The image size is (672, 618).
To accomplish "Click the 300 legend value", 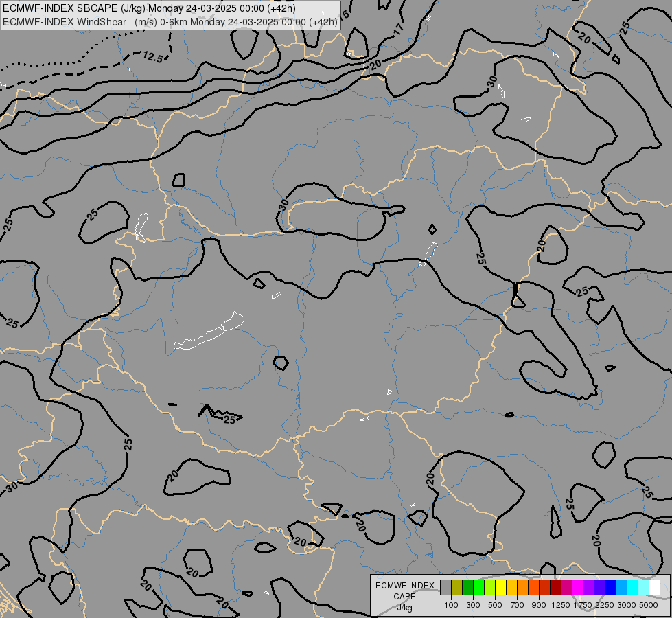I will click(x=473, y=605).
